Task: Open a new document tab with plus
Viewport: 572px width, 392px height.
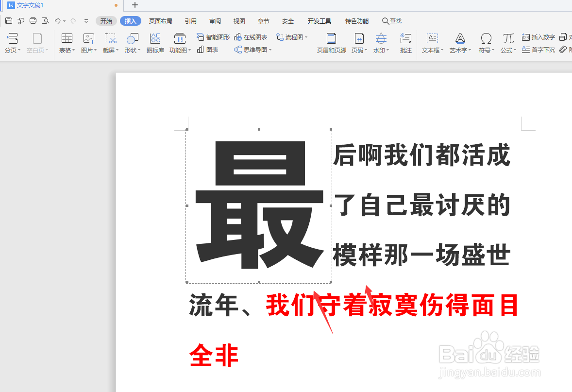Action: (x=135, y=5)
